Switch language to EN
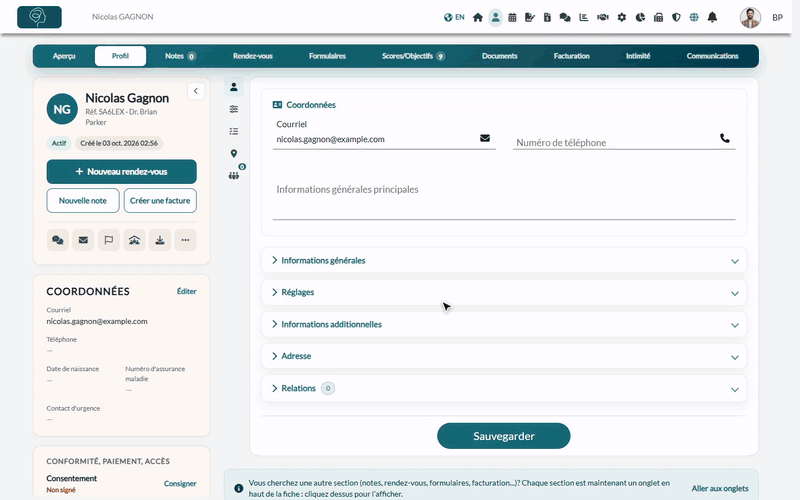Viewport: 800px width, 500px height. click(454, 17)
